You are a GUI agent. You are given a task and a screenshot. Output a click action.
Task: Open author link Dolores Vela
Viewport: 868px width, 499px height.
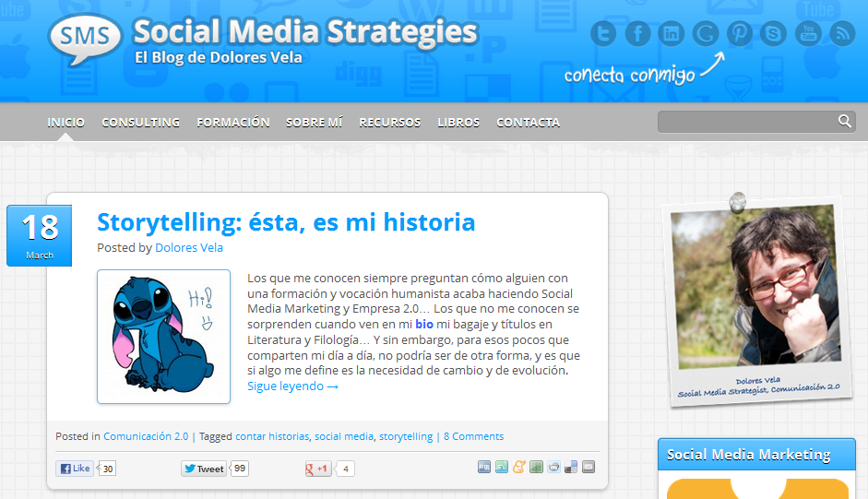(x=189, y=247)
